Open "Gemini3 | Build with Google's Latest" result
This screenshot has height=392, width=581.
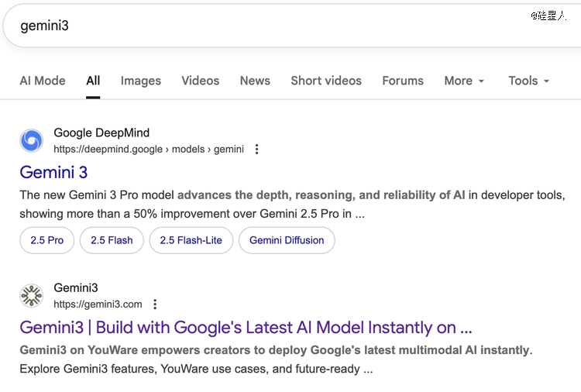pos(246,327)
